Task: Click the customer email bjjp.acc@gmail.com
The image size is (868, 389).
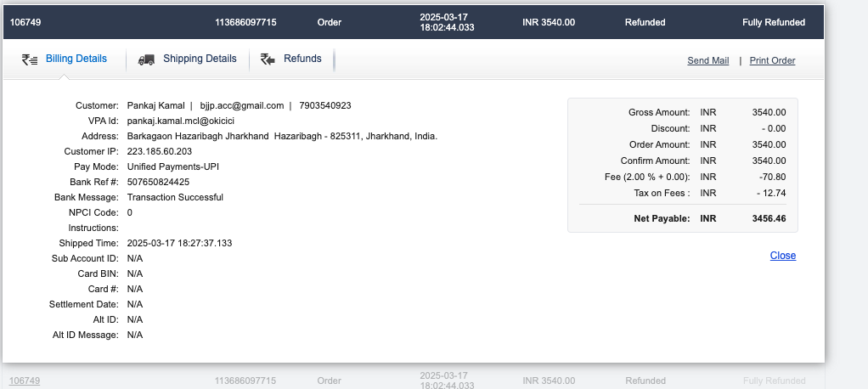Action: [x=241, y=106]
